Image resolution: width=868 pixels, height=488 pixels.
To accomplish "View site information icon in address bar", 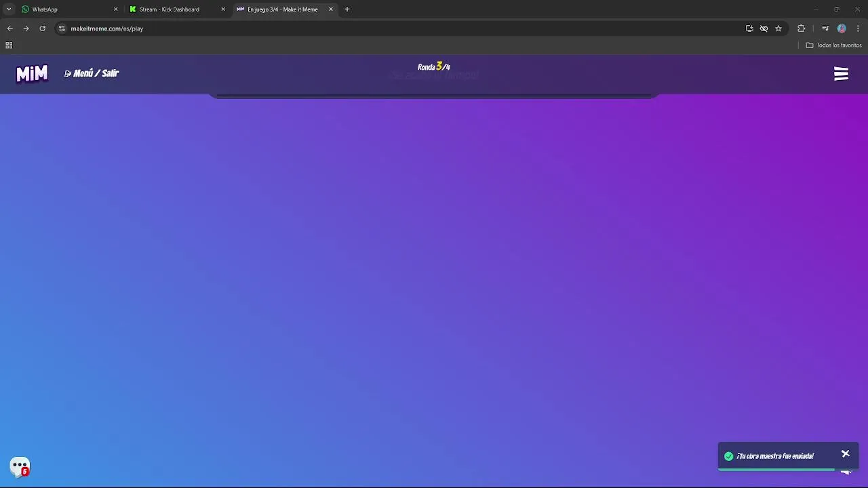I will [x=62, y=28].
